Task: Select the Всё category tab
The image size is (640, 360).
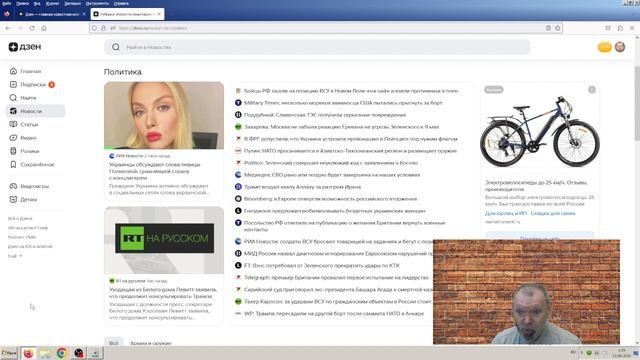Action: [114, 343]
